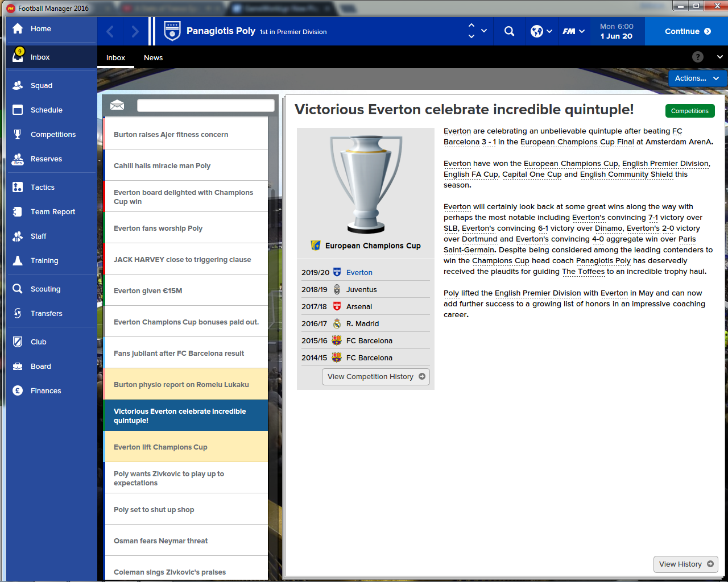Click View Competition History button
Image resolution: width=728 pixels, height=582 pixels.
[x=376, y=377]
